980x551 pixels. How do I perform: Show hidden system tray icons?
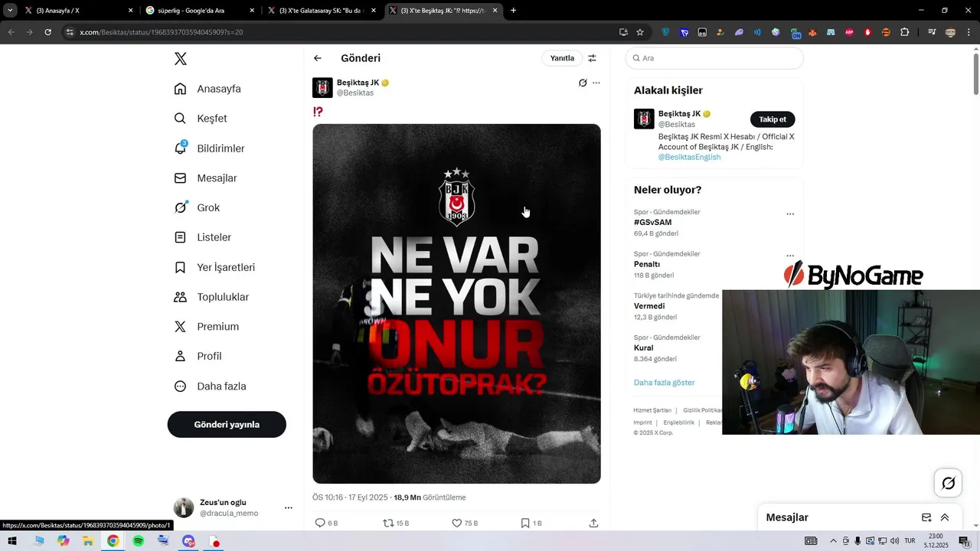(x=833, y=541)
